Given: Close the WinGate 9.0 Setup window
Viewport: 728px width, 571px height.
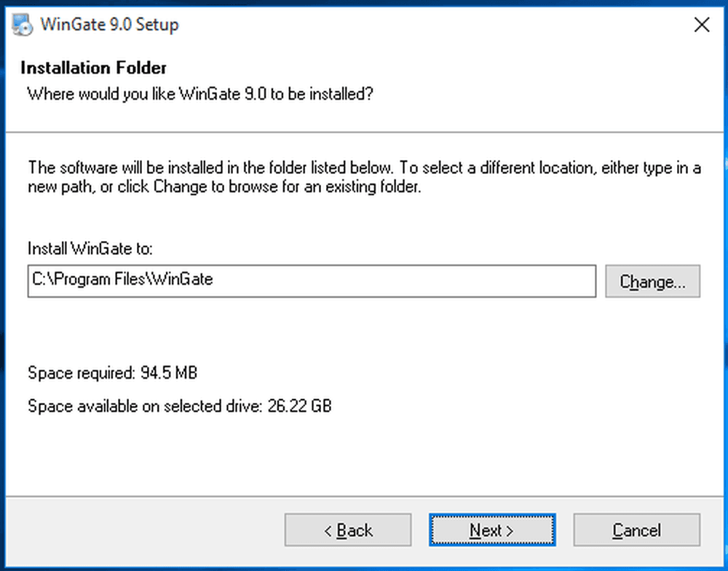Looking at the screenshot, I should [x=702, y=25].
